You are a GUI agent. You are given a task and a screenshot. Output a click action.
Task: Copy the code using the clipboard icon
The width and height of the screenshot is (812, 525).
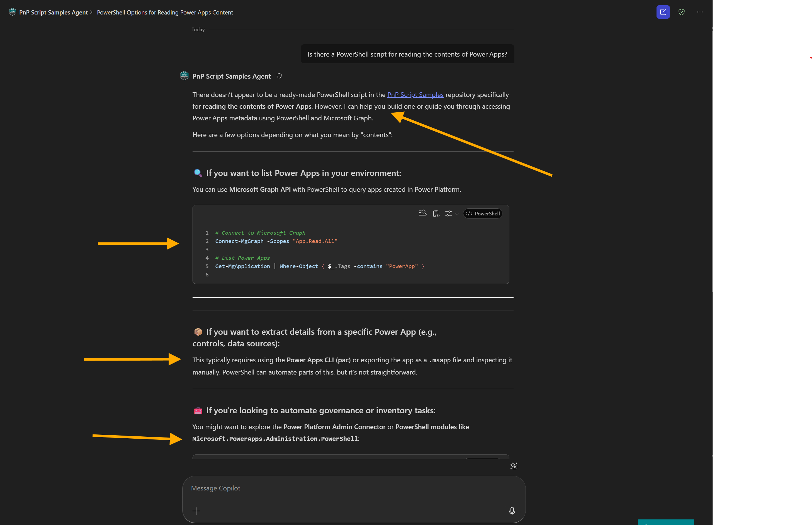[x=436, y=213]
